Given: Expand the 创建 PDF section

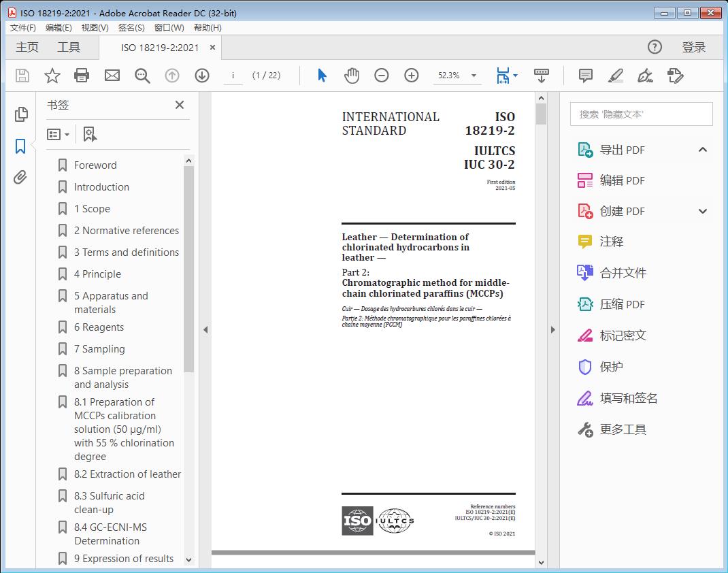Looking at the screenshot, I should point(703,211).
